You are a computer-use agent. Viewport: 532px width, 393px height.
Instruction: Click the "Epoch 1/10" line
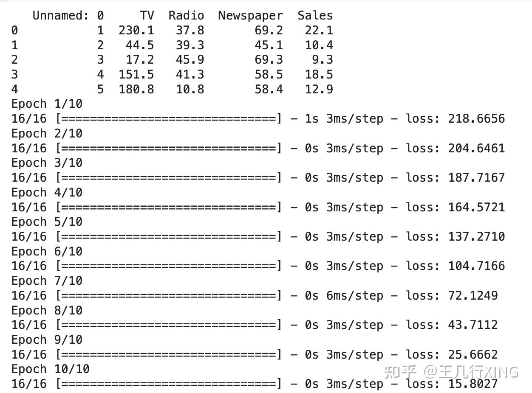pos(47,104)
